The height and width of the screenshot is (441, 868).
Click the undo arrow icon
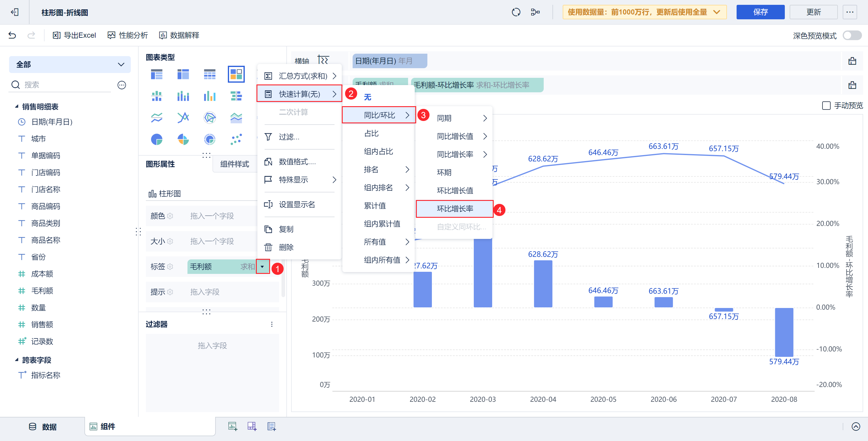pos(12,35)
